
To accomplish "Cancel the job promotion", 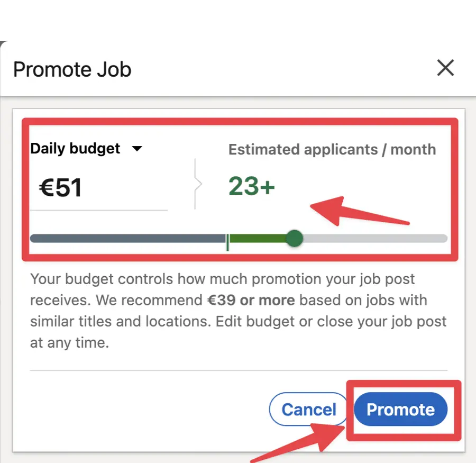I will [308, 409].
